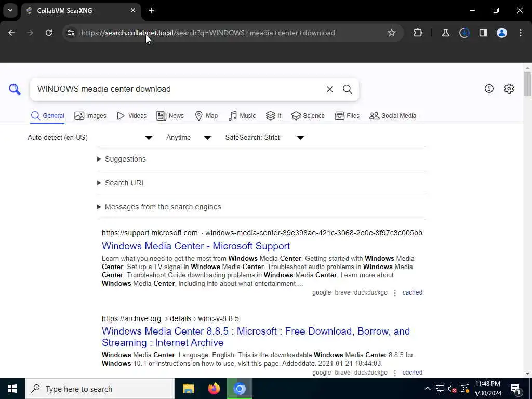Open the Windows Start menu

(x=12, y=389)
